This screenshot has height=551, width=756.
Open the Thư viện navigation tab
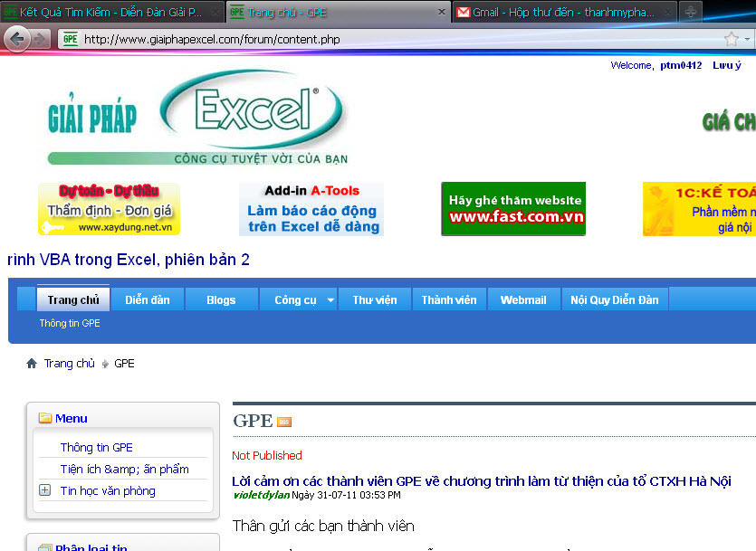point(375,299)
